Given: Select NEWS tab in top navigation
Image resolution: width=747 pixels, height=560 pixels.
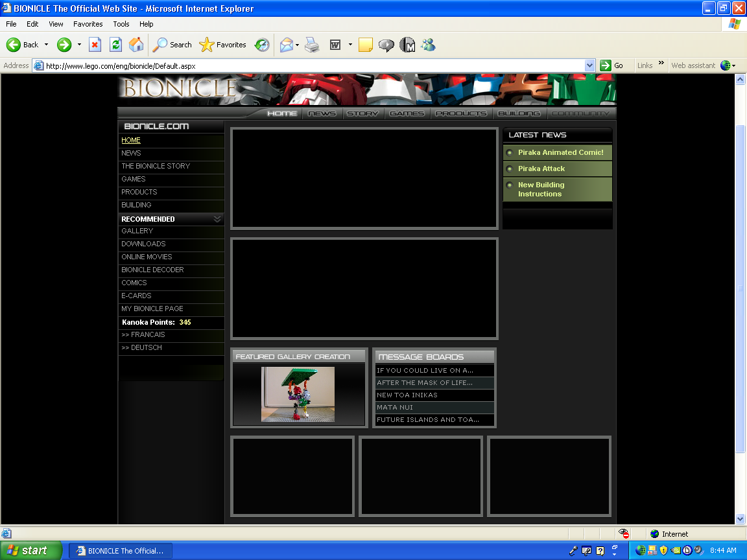Looking at the screenshot, I should [322, 113].
